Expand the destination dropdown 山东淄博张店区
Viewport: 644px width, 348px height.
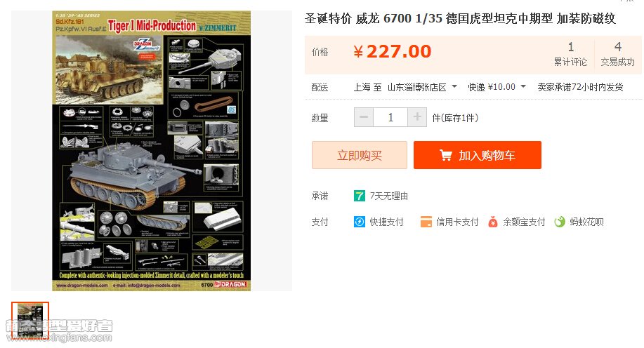422,87
